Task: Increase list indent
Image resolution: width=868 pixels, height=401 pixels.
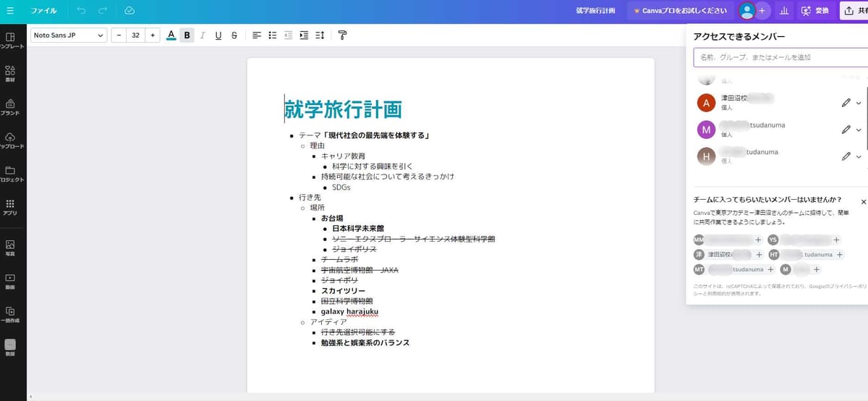Action: point(304,35)
